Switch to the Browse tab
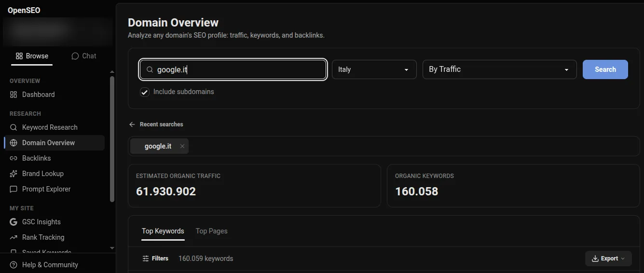This screenshot has height=273, width=644. 32,56
